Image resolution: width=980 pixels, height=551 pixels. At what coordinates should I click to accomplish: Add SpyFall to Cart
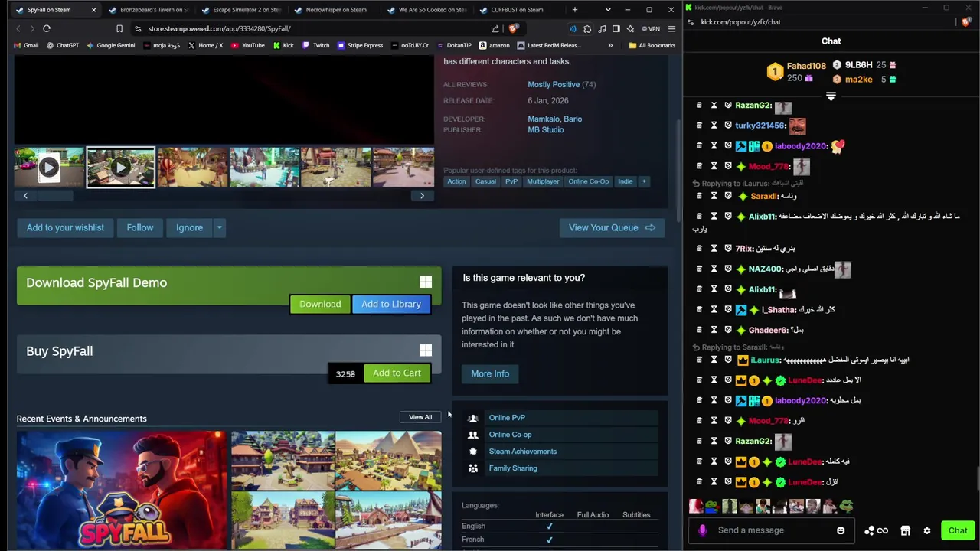pyautogui.click(x=397, y=373)
